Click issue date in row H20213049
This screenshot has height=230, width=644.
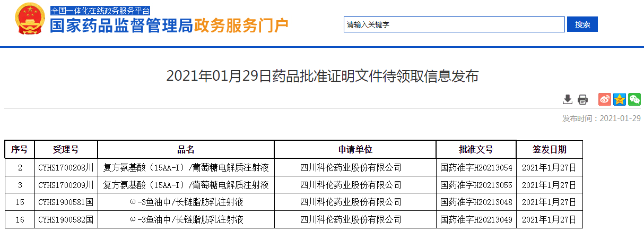549,219
